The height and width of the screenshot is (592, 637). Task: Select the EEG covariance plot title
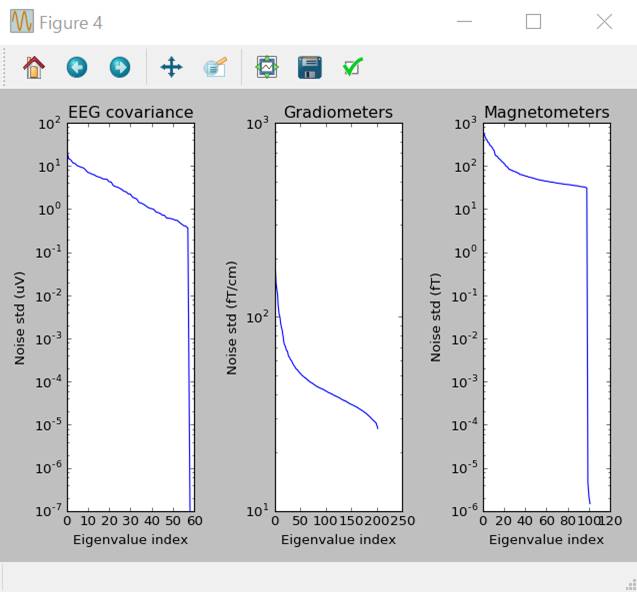[x=130, y=112]
